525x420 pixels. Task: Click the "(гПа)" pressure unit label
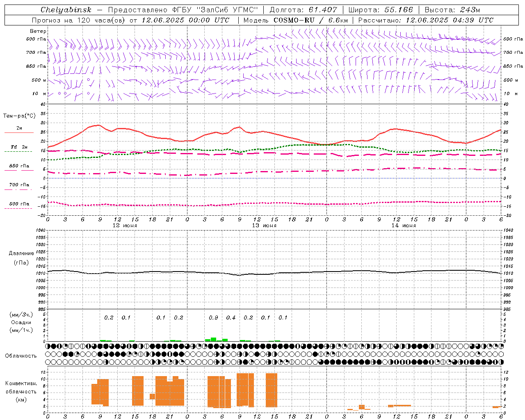coord(21,263)
